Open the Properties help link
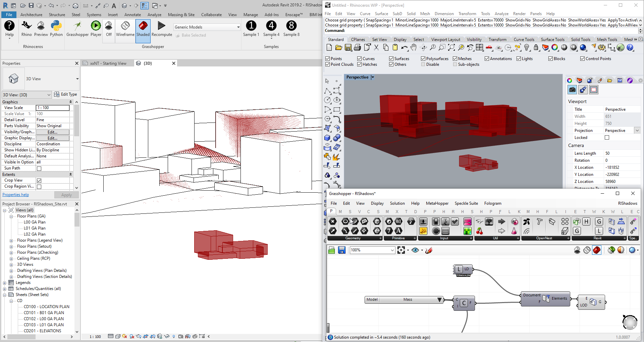Image resolution: width=644 pixels, height=342 pixels. click(x=16, y=195)
